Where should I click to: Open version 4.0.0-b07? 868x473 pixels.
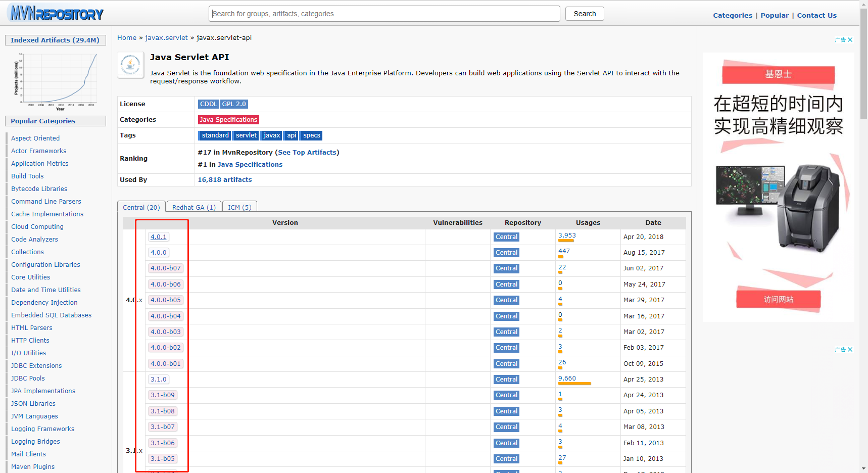166,268
